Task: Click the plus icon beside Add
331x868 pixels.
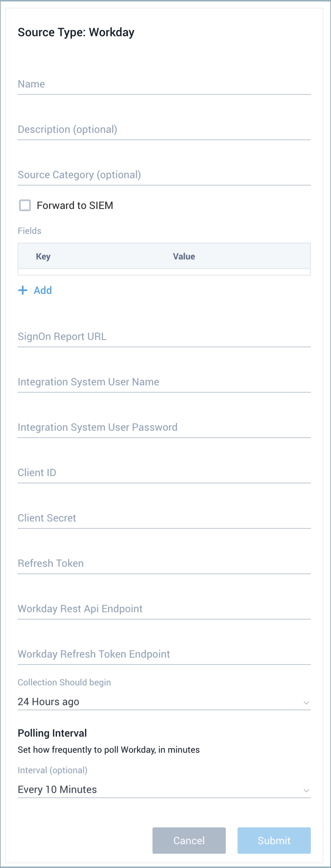Action: 23,290
